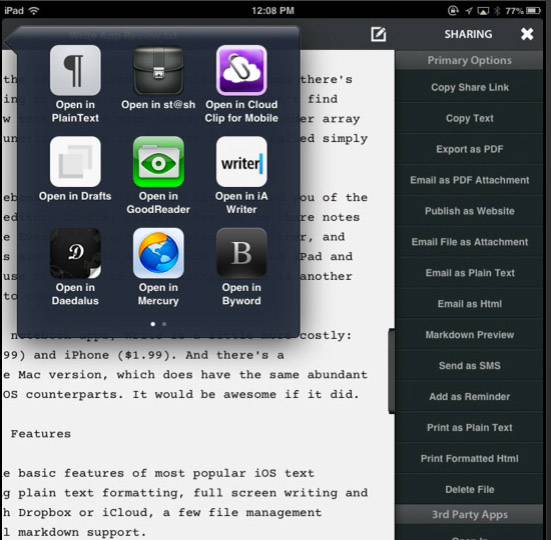Choose Send as SMS
This screenshot has width=551, height=540.
coord(469,365)
